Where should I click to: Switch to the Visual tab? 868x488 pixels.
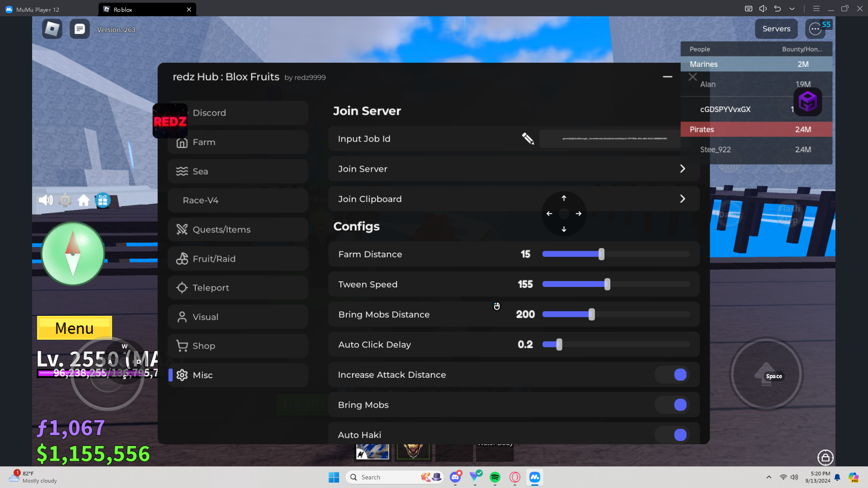coord(238,317)
